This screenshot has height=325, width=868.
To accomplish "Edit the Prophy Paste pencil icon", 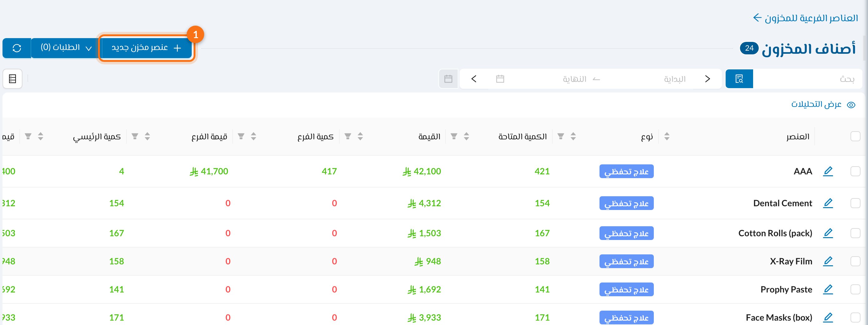I will click(828, 290).
